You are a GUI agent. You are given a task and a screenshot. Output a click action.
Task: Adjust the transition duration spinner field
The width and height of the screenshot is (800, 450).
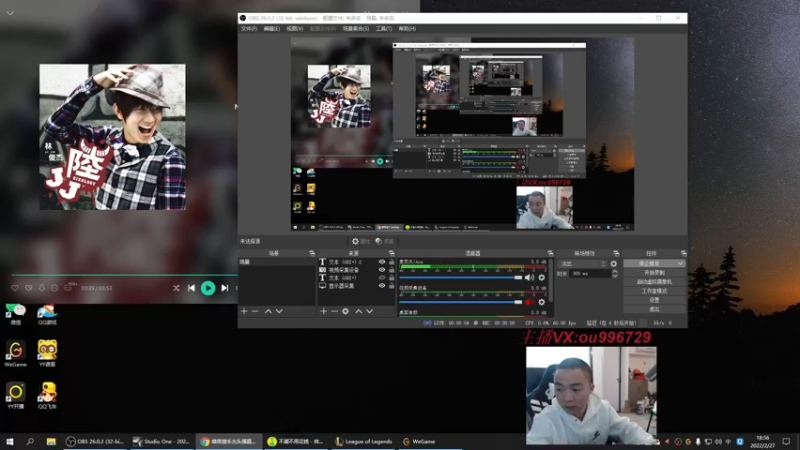coord(589,273)
